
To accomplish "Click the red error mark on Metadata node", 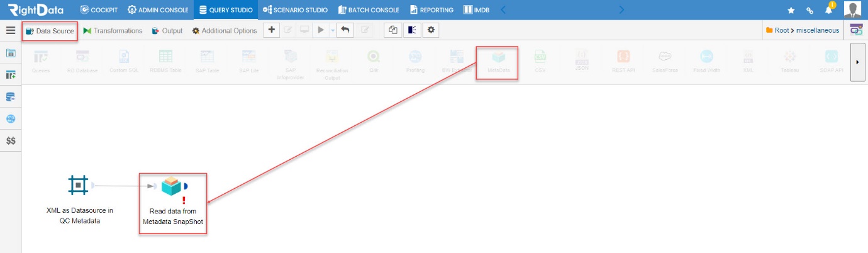I will (x=184, y=200).
